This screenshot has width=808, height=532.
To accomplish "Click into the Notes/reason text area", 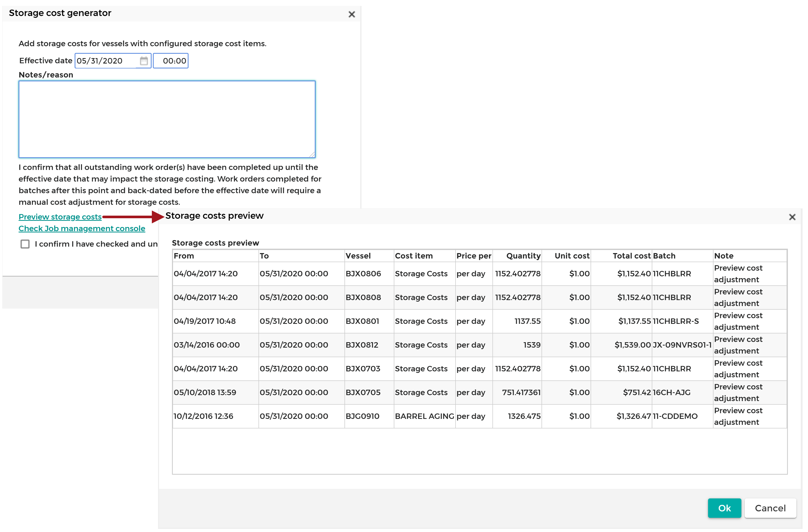I will [x=167, y=120].
